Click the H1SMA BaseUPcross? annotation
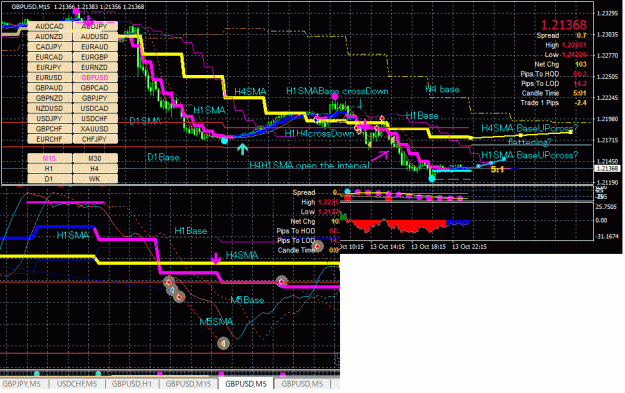The height and width of the screenshot is (393, 625). 530,155
